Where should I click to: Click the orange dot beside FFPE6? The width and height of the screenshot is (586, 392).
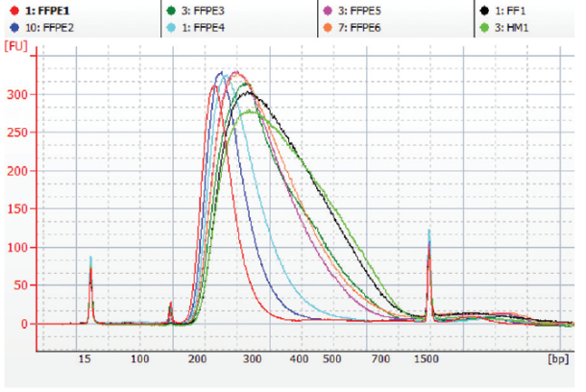[x=327, y=27]
